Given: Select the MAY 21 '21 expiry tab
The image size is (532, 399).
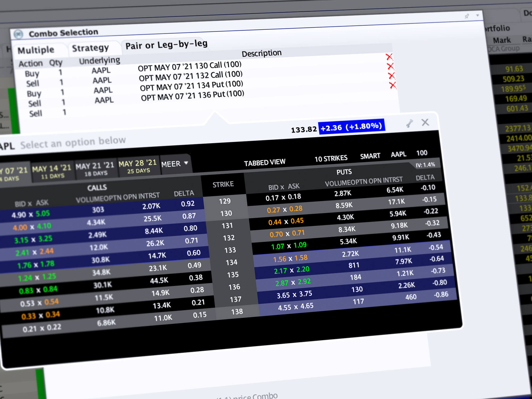Looking at the screenshot, I should coord(95,169).
